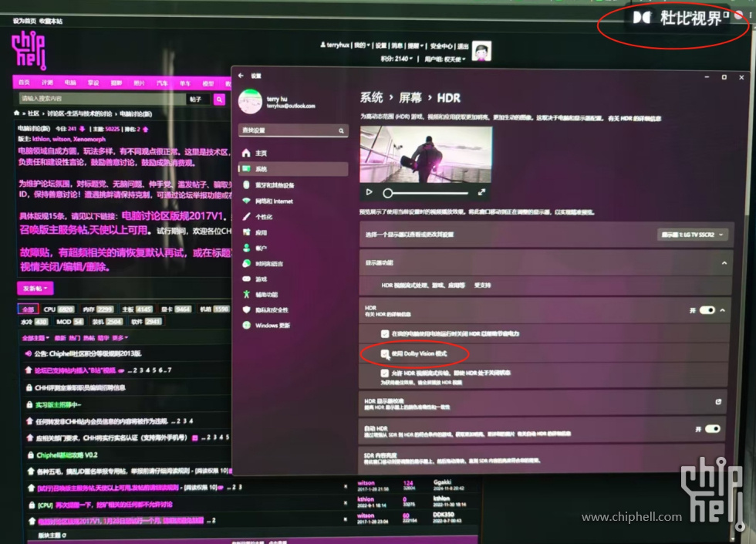The image size is (756, 544).
Task: Click the search magnifier in Settings search box
Action: tap(341, 130)
